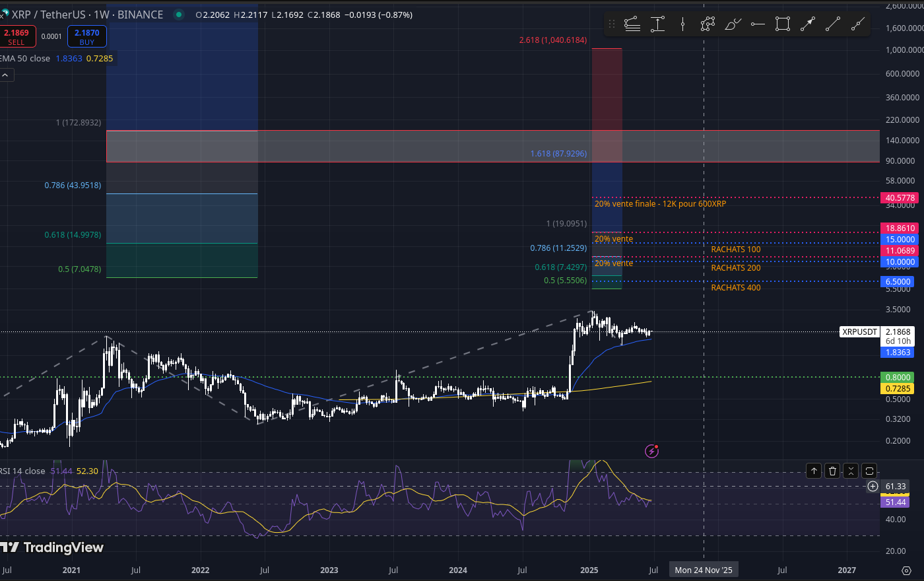Click the red SELL 2.1869 button

click(x=16, y=37)
